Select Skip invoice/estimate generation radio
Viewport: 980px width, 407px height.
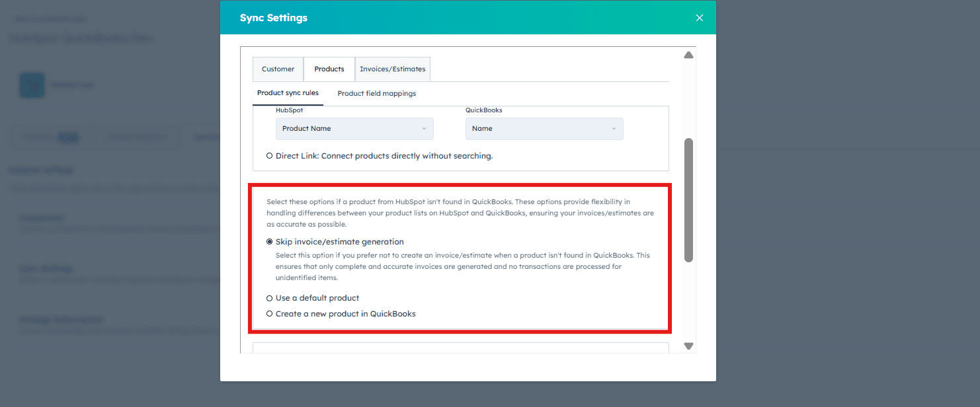click(270, 242)
